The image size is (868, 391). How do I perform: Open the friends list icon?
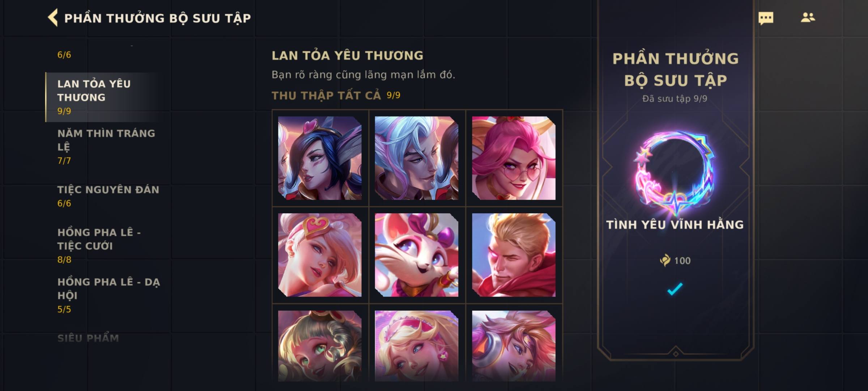(x=808, y=17)
